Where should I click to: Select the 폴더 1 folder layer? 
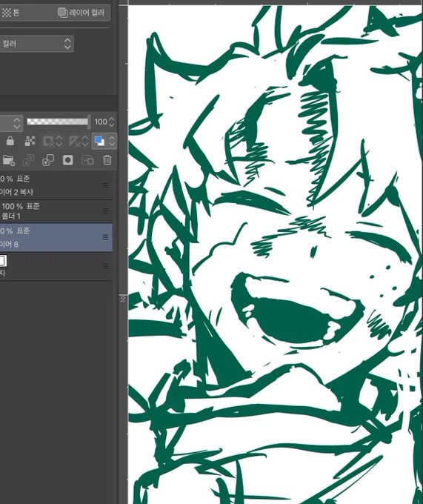[56, 211]
